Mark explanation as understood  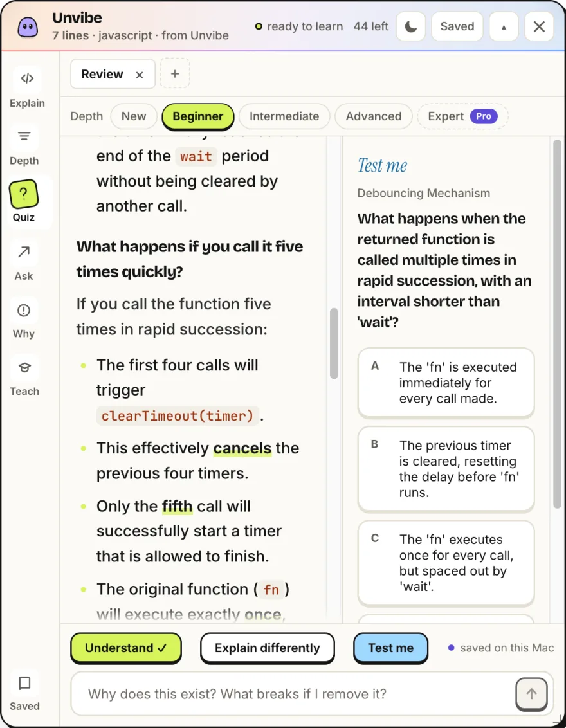(126, 648)
